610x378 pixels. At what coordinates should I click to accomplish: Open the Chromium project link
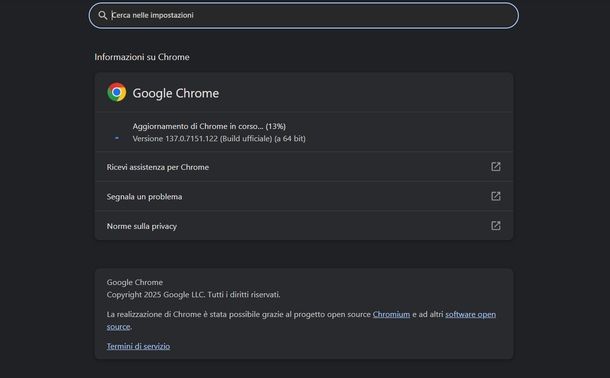391,314
